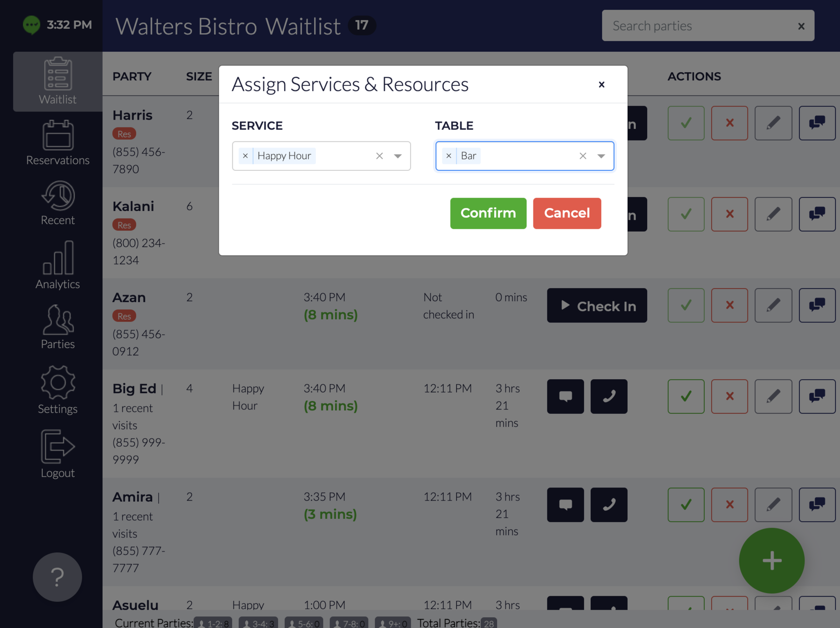The height and width of the screenshot is (628, 840).
Task: Send text message to Big Ed
Action: (x=565, y=396)
